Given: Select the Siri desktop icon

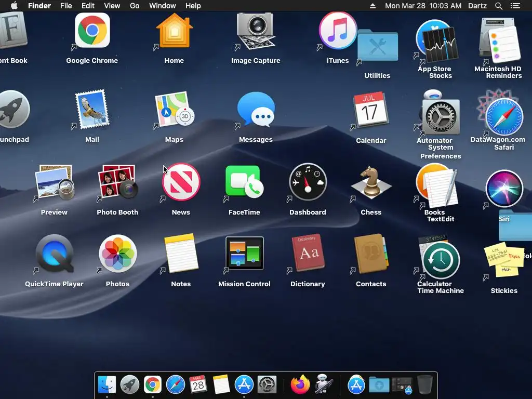Looking at the screenshot, I should click(504, 188).
